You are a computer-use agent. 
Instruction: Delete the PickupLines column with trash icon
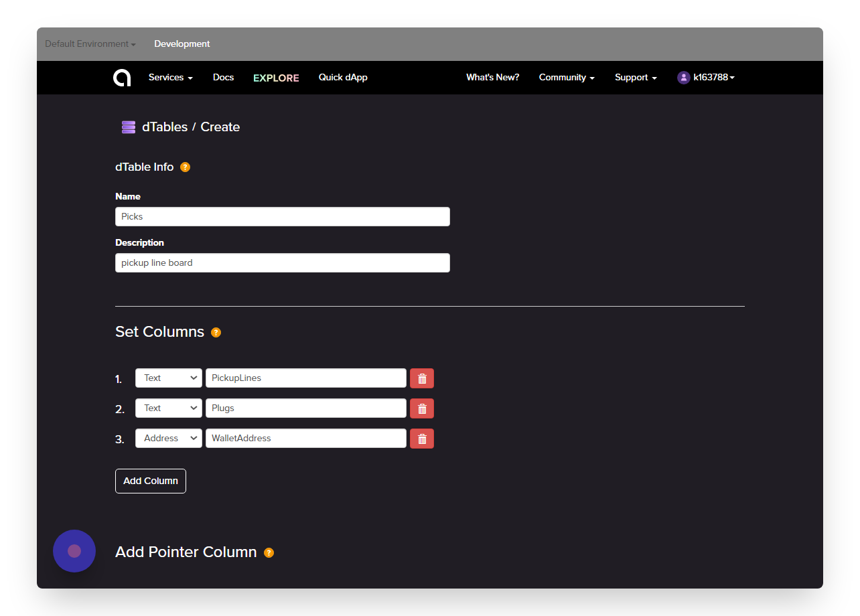[422, 378]
